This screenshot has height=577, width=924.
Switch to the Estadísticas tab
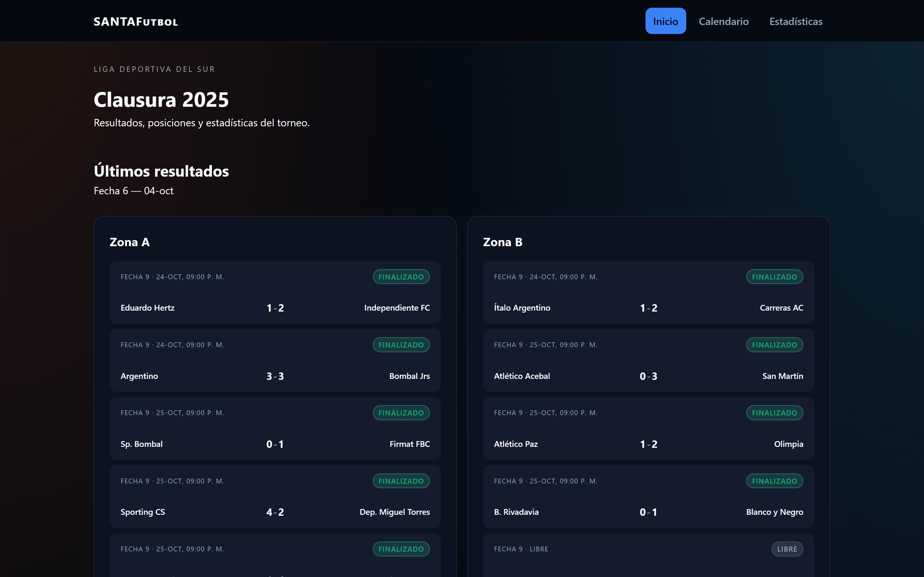pos(795,21)
